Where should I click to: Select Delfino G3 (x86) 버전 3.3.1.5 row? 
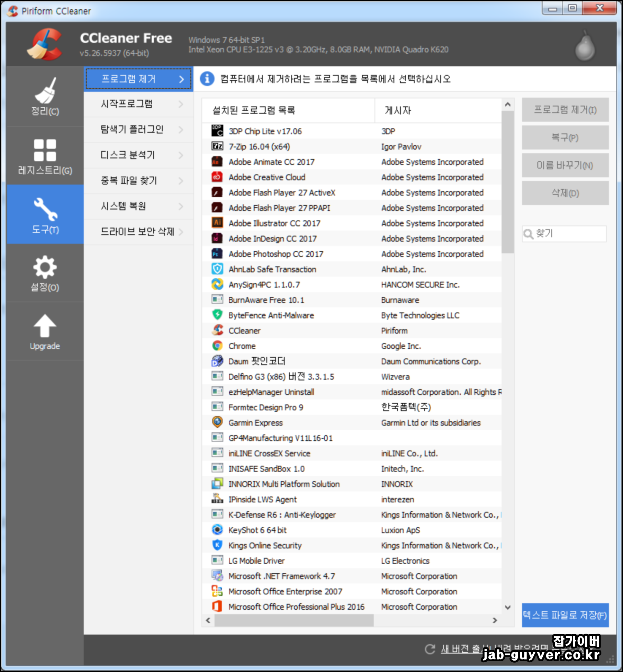pyautogui.click(x=352, y=376)
